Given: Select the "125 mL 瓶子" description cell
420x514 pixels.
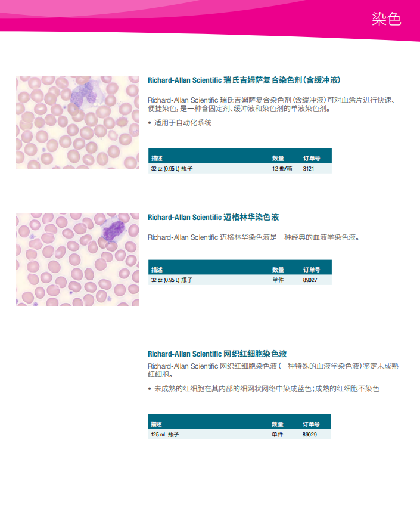Looking at the screenshot, I should tap(165, 435).
